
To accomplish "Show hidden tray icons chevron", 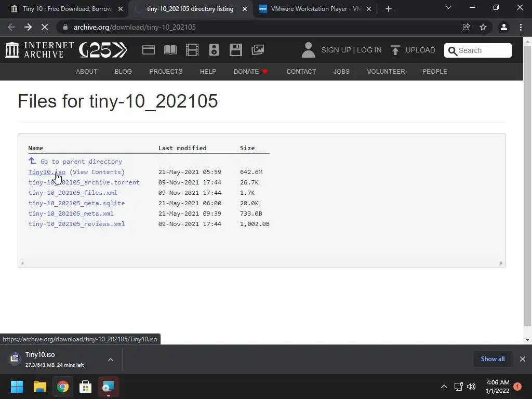I will (x=444, y=387).
